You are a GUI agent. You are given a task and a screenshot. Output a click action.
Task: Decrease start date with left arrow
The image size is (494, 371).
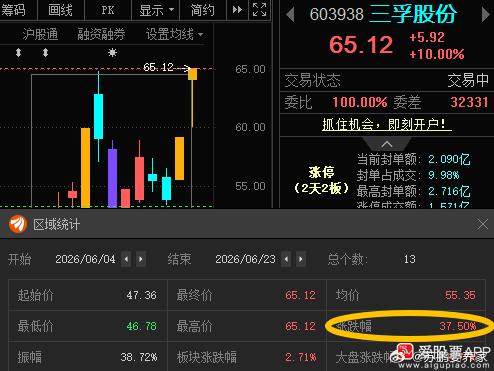click(x=126, y=259)
